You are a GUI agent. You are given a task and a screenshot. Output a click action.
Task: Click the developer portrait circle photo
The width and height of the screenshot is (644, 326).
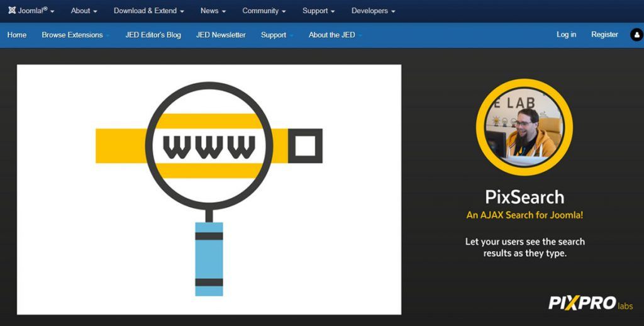coord(524,127)
